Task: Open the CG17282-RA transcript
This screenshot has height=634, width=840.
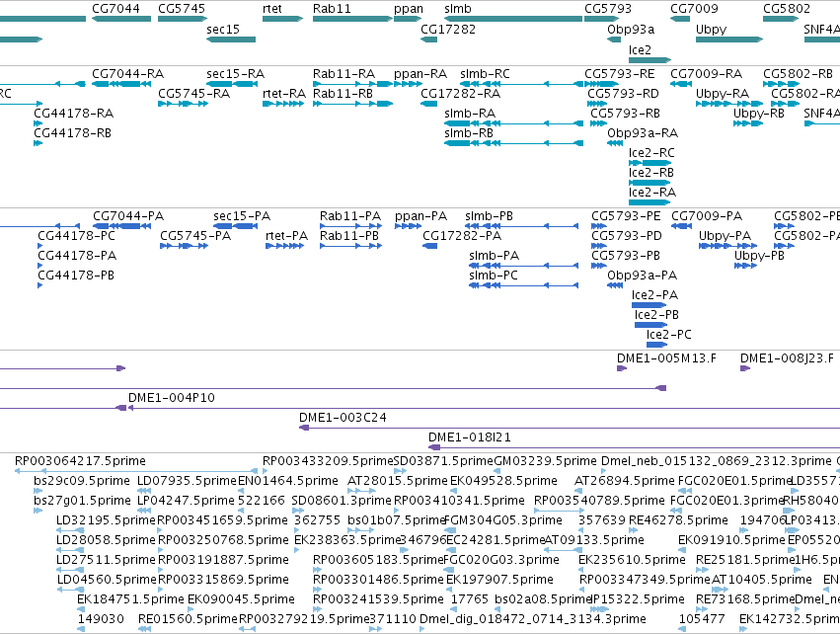Action: pos(429,104)
